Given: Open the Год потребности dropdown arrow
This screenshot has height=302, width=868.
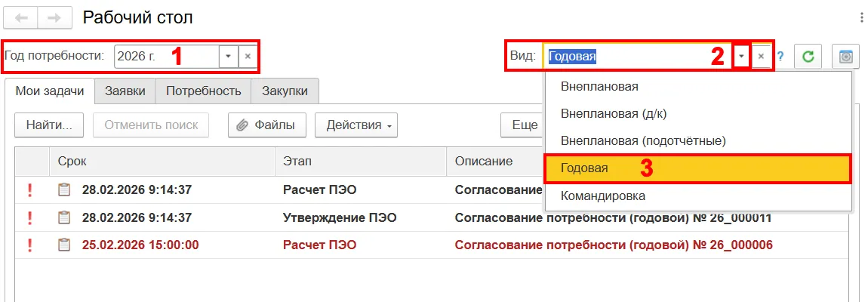Looking at the screenshot, I should pos(228,56).
